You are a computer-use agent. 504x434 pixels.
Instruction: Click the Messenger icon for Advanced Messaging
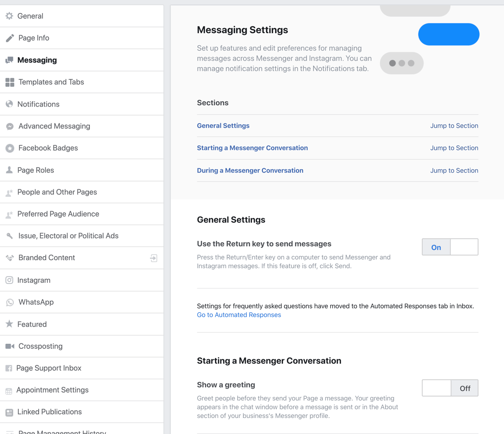[10, 126]
